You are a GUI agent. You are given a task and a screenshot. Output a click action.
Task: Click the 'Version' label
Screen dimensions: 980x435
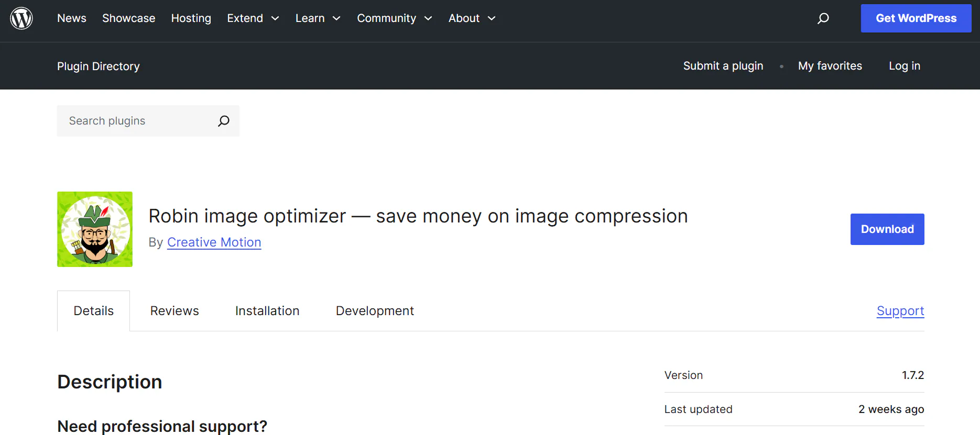point(683,375)
